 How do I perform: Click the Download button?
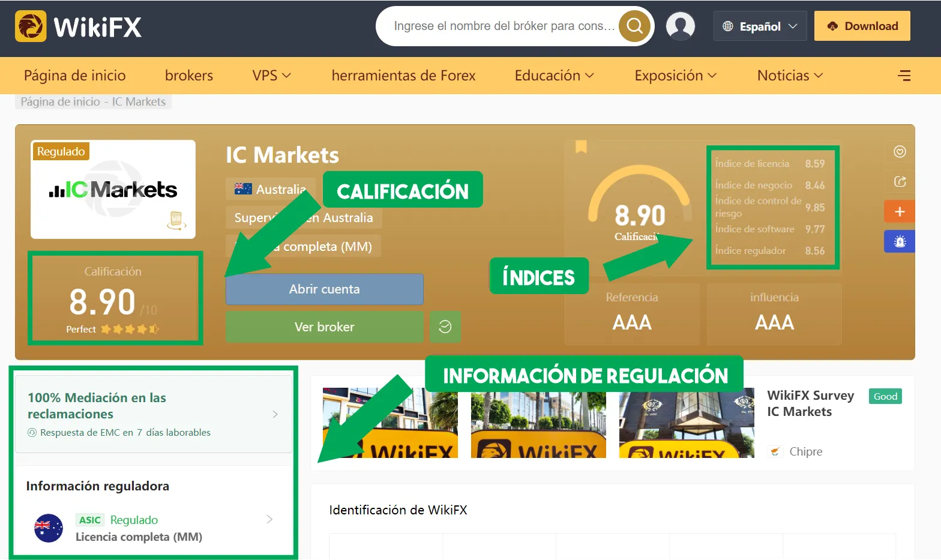[862, 26]
